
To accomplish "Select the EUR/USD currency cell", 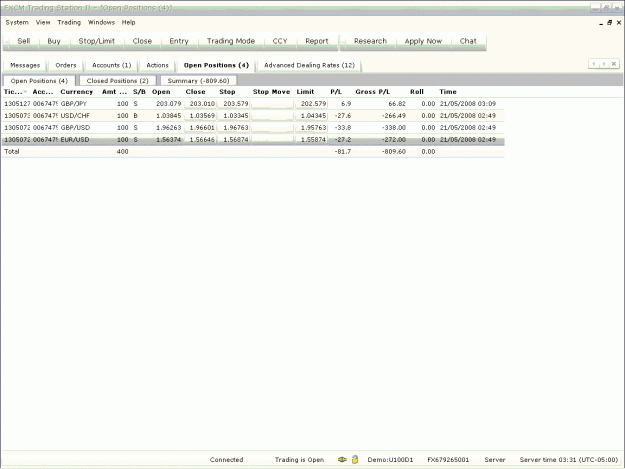I will coord(75,139).
